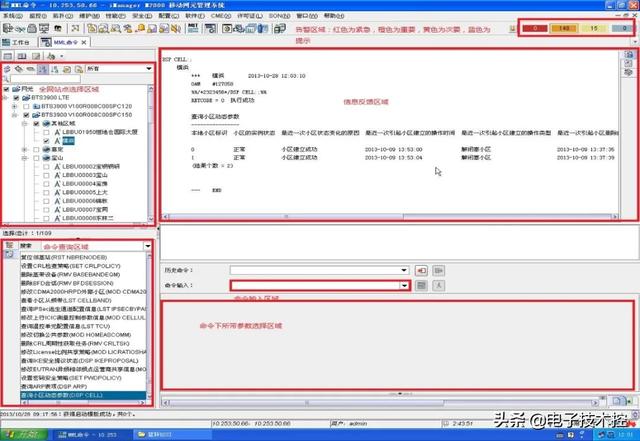Click the bell alarm toolbar icon
640x441 pixels.
pyautogui.click(x=140, y=28)
